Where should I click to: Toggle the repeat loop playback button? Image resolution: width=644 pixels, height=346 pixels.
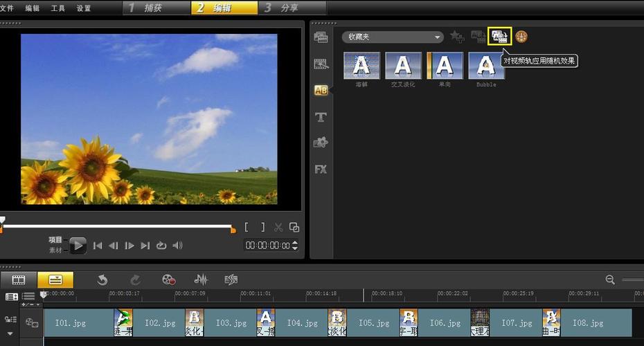click(x=161, y=246)
